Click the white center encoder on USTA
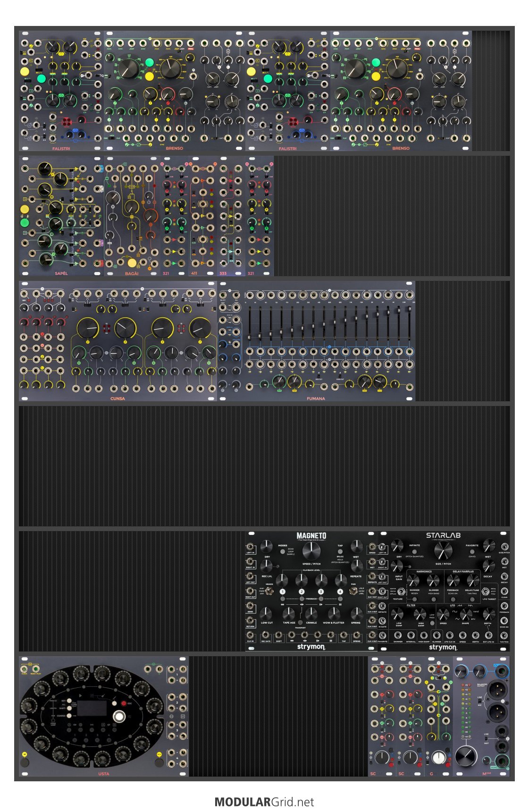The width and height of the screenshot is (529, 812). tap(119, 718)
